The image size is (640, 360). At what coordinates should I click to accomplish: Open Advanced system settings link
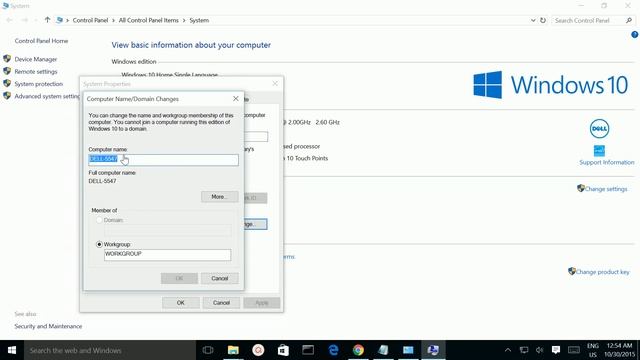[47, 96]
